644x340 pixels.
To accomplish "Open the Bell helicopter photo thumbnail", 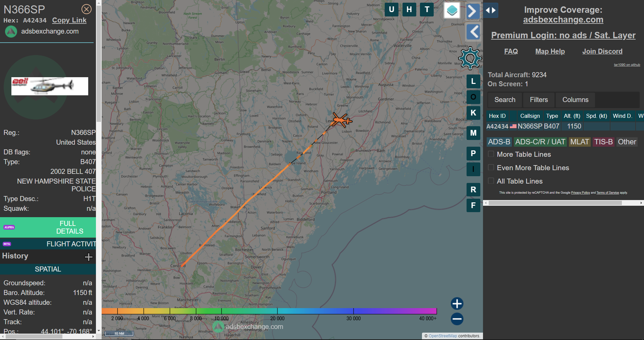I will 50,86.
